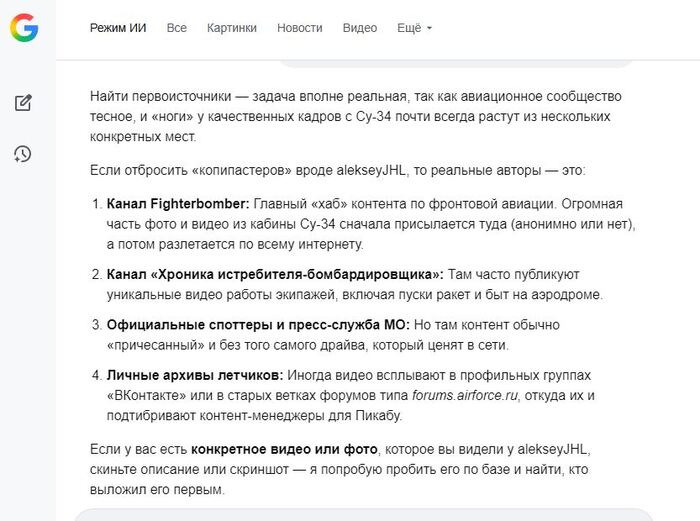This screenshot has height=521, width=700.
Task: Select the Новости tab
Action: coord(300,28)
